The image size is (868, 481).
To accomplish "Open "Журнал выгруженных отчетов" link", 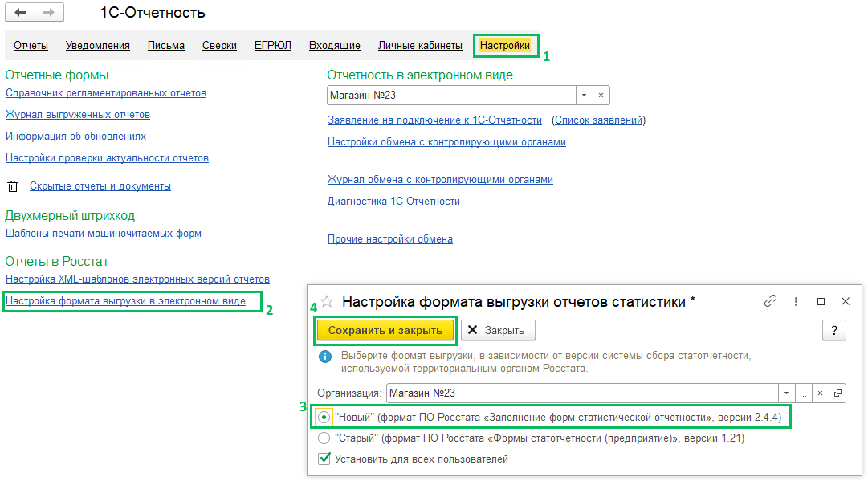I will (78, 115).
